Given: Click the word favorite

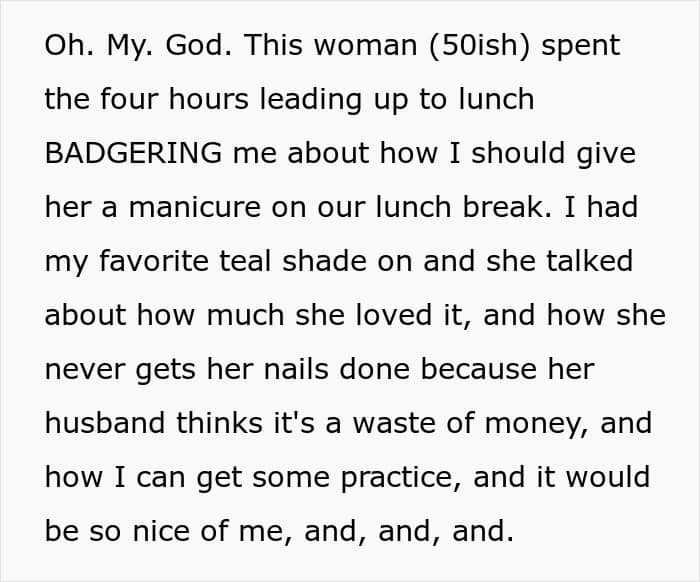Looking at the screenshot, I should click(154, 261).
